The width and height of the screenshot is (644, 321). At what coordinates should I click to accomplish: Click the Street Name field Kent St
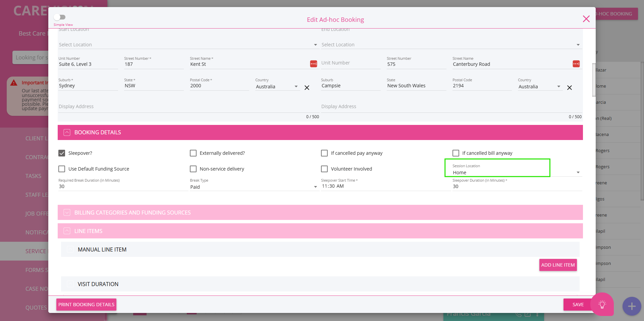coord(249,64)
